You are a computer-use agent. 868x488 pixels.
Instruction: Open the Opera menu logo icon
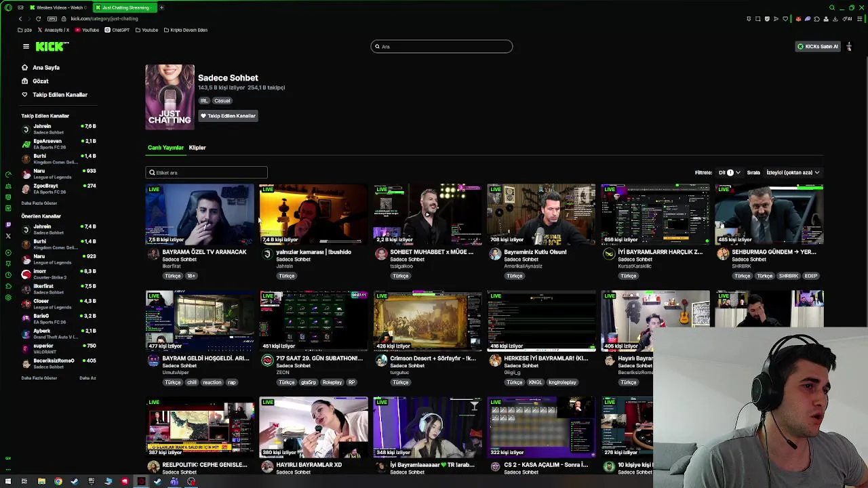click(x=8, y=7)
